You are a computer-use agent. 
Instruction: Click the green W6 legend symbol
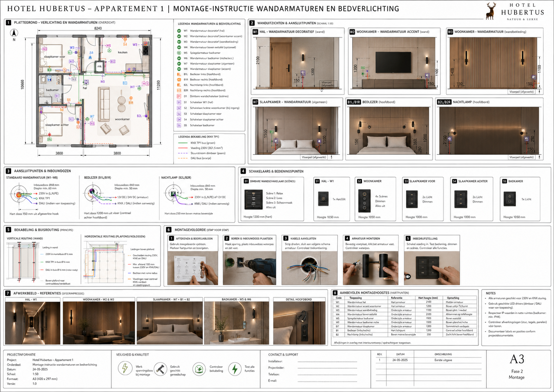point(179,58)
